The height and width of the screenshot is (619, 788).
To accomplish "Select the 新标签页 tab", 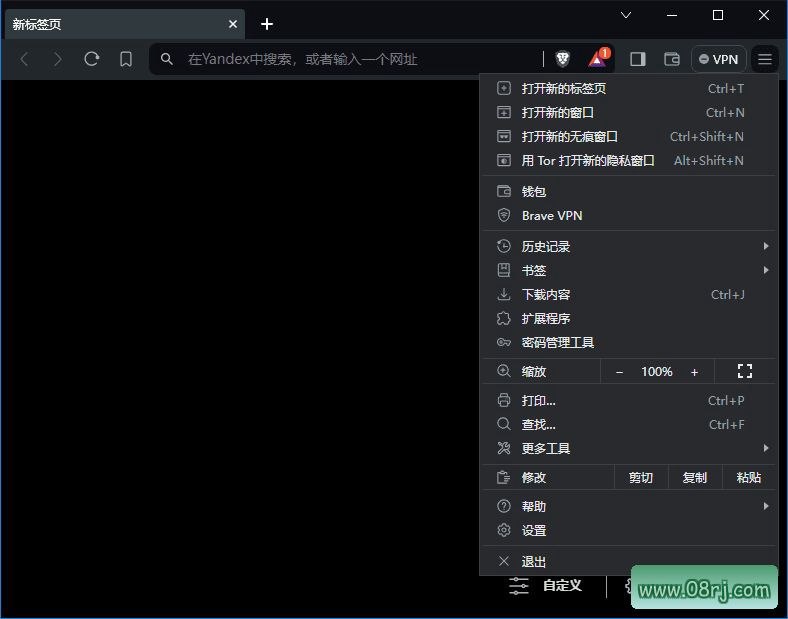I will point(125,24).
